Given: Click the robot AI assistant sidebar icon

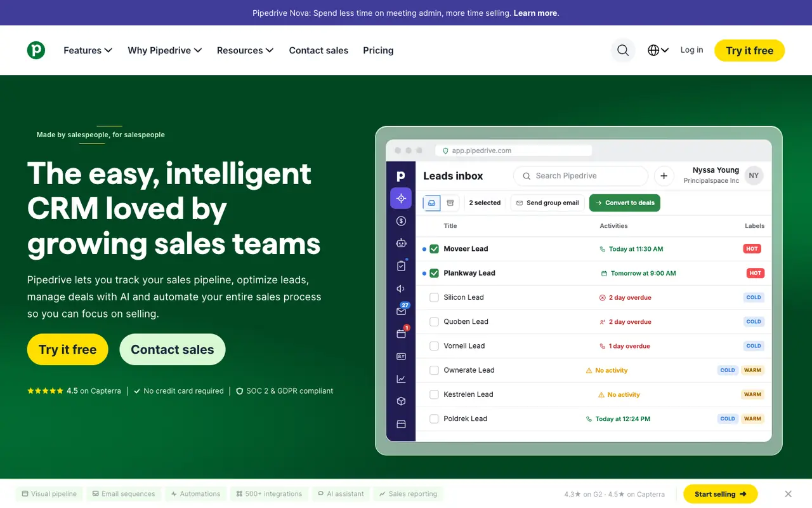Looking at the screenshot, I should pos(401,243).
